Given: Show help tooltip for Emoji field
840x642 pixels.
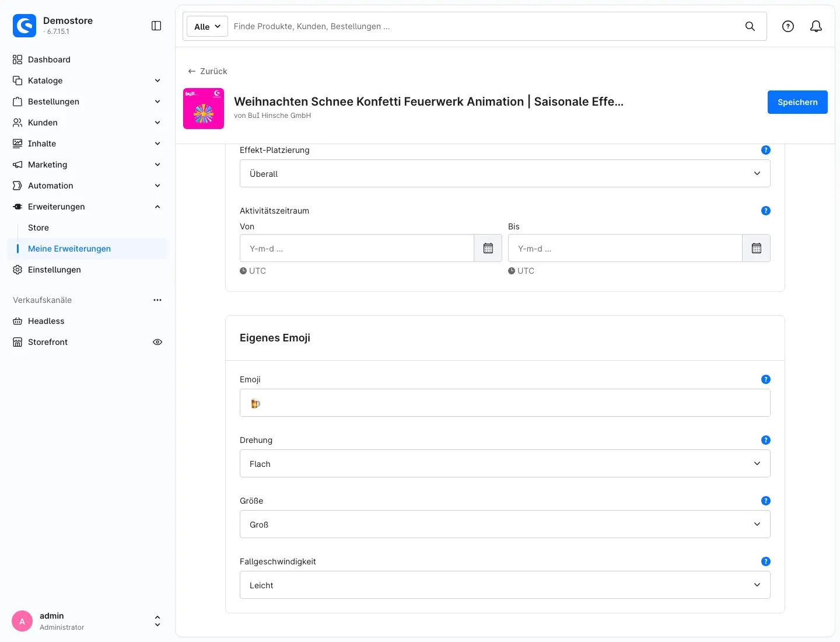Looking at the screenshot, I should tap(766, 379).
